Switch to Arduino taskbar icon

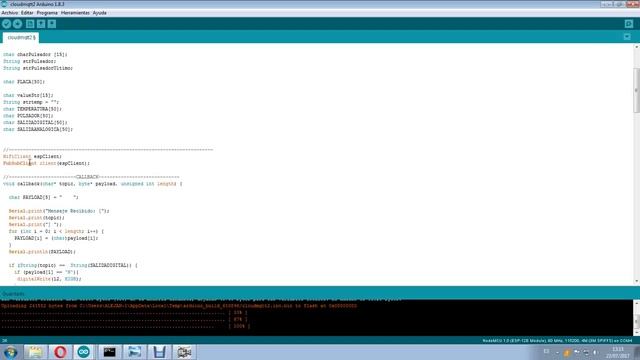(84, 352)
